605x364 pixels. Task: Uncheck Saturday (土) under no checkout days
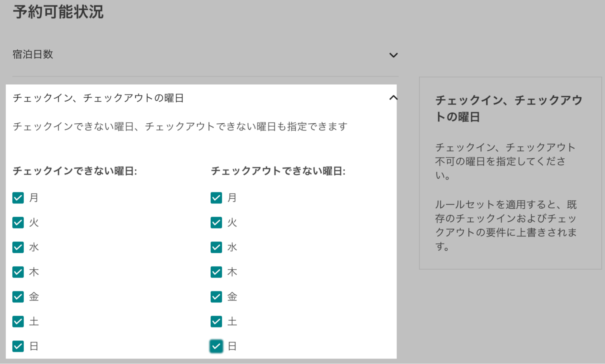[x=216, y=321]
